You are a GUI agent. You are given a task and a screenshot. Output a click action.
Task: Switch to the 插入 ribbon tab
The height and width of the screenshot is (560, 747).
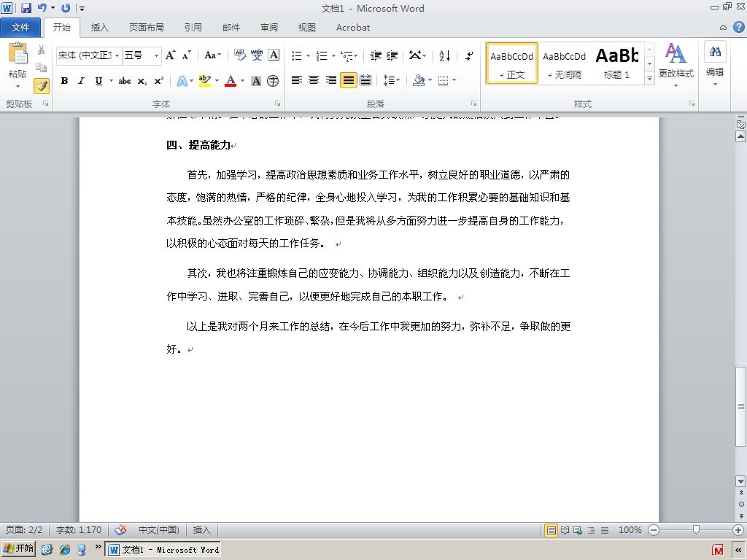point(99,28)
